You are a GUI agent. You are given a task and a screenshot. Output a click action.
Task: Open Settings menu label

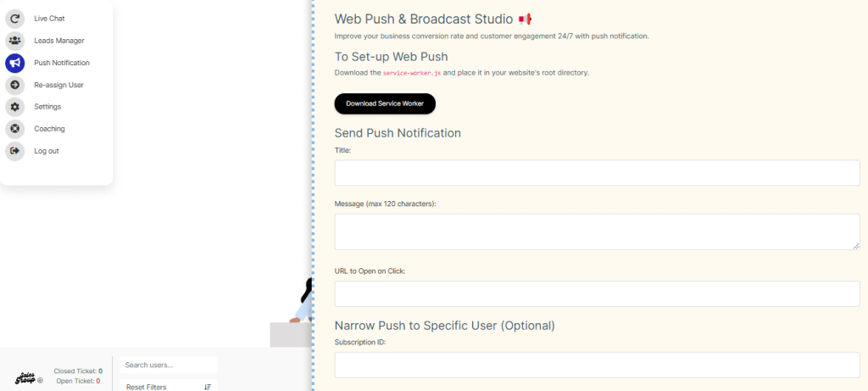[x=47, y=107]
